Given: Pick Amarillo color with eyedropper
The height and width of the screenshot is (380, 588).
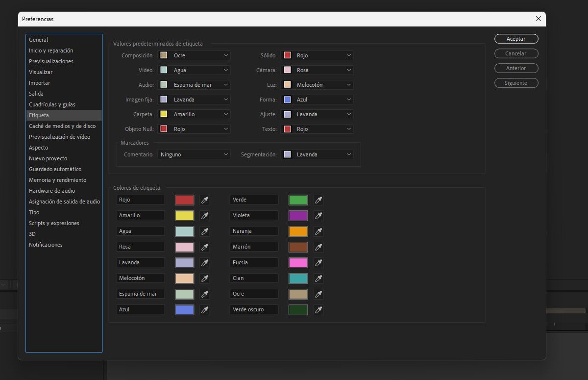Looking at the screenshot, I should point(205,216).
